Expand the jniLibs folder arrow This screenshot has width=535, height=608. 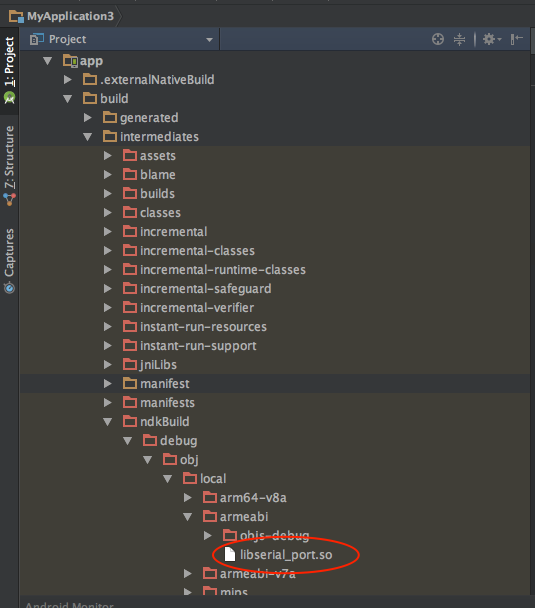click(108, 365)
